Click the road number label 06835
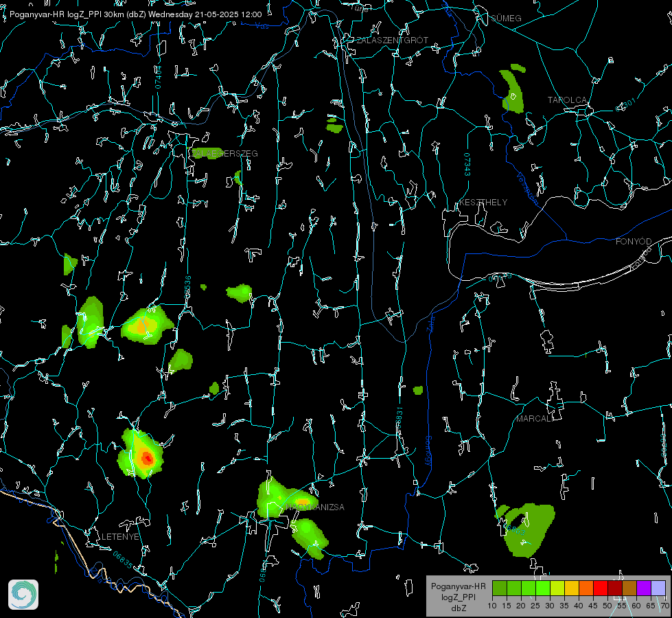Viewport: 672px width, 618px height. coord(123,560)
